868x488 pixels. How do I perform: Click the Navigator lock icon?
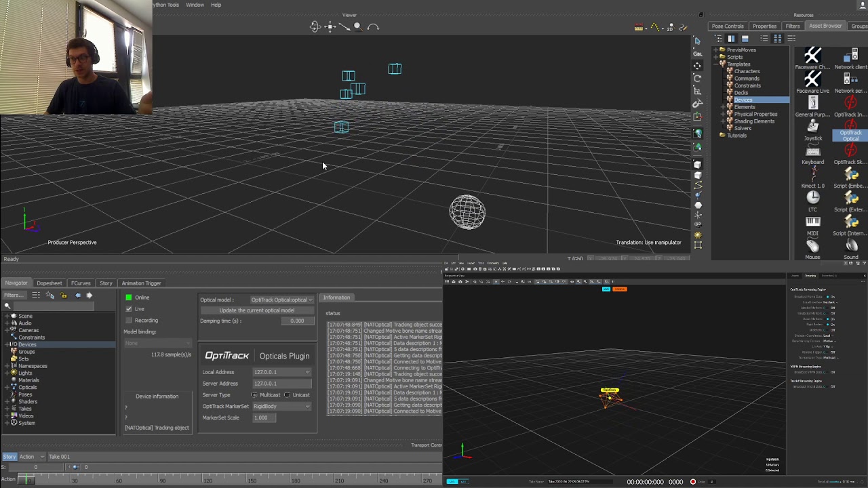click(x=64, y=296)
